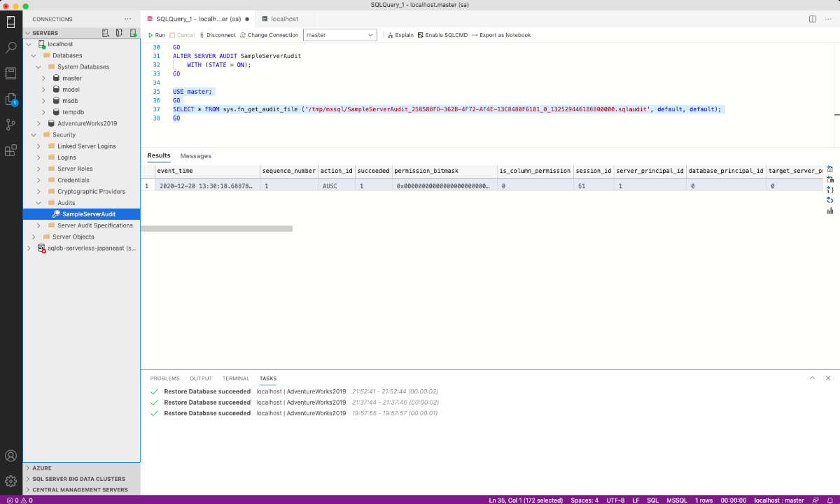Click the New Server Group icon
The height and width of the screenshot is (504, 840).
tap(119, 33)
